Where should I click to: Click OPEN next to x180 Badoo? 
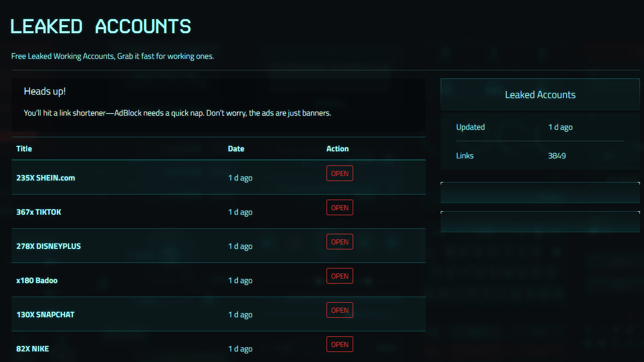[340, 276]
